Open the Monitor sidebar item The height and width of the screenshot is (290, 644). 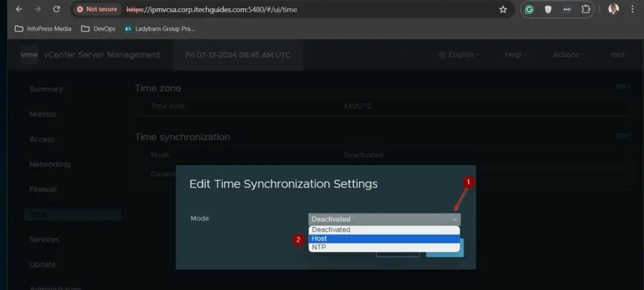[x=43, y=114]
